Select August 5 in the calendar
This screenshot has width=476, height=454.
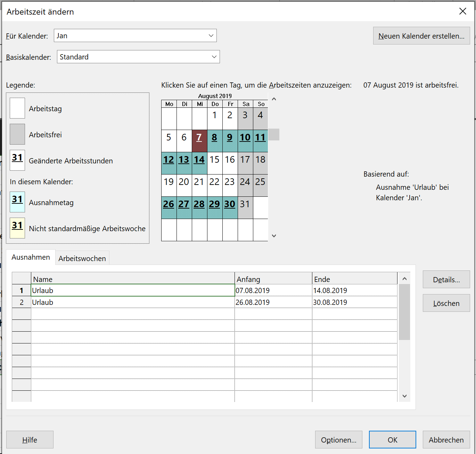click(169, 141)
